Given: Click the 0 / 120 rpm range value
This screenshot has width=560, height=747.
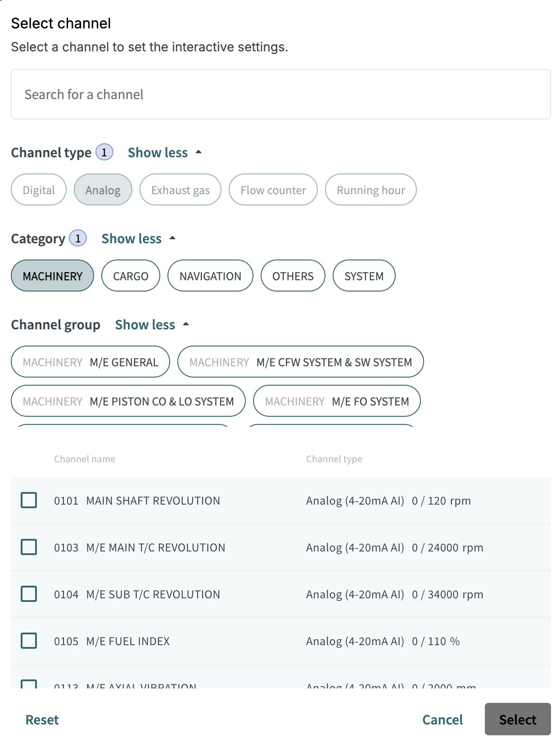Looking at the screenshot, I should 441,501.
